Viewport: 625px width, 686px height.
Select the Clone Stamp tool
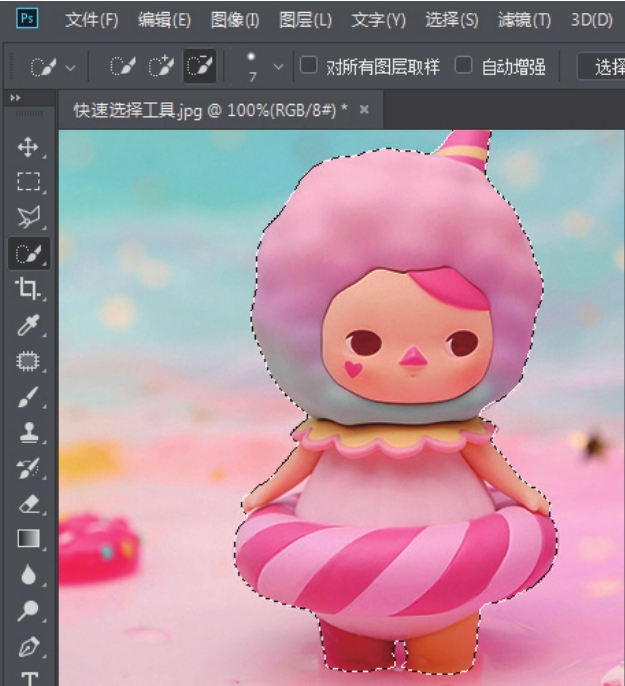pyautogui.click(x=28, y=432)
